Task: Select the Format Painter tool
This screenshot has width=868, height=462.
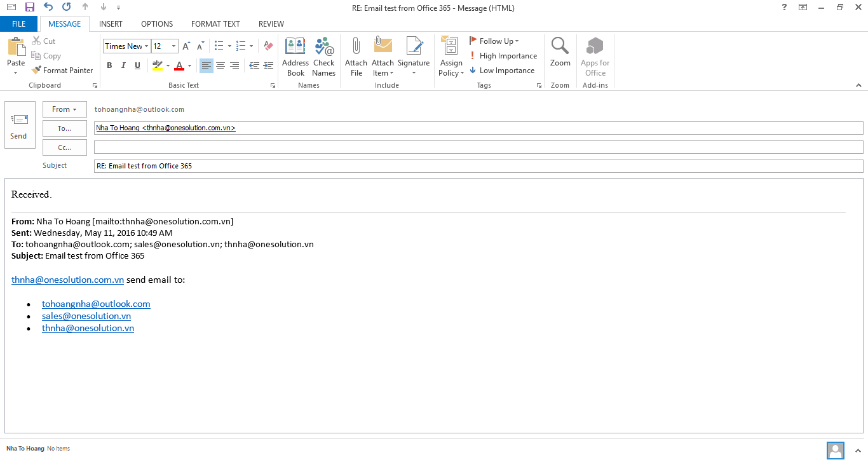Action: click(x=63, y=71)
